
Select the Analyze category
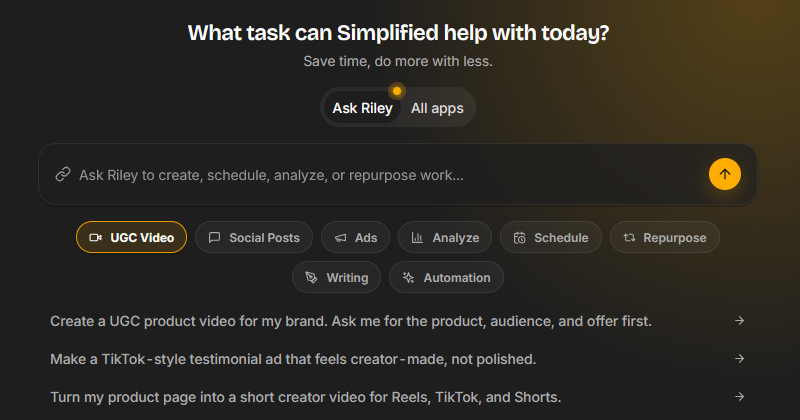[445, 237]
